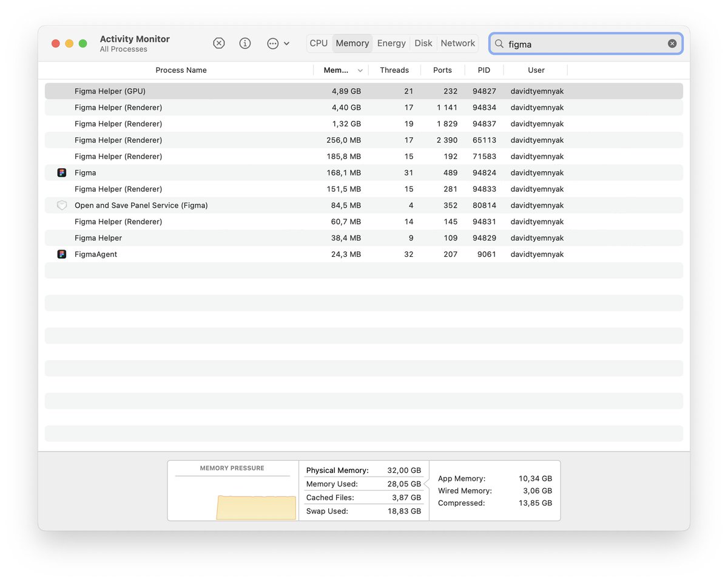
Task: Click the magnifying glass search icon
Action: click(x=499, y=44)
